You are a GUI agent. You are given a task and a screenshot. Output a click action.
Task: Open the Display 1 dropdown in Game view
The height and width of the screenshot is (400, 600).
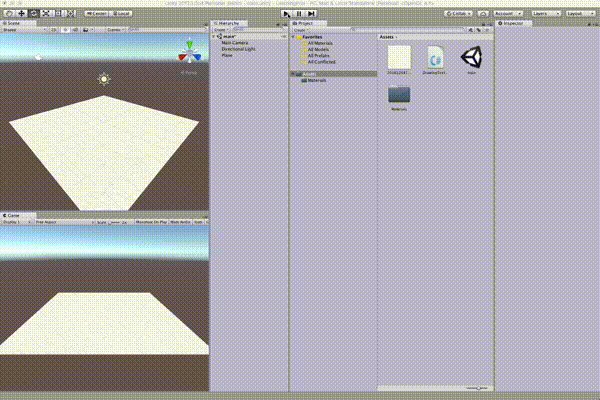click(x=17, y=222)
